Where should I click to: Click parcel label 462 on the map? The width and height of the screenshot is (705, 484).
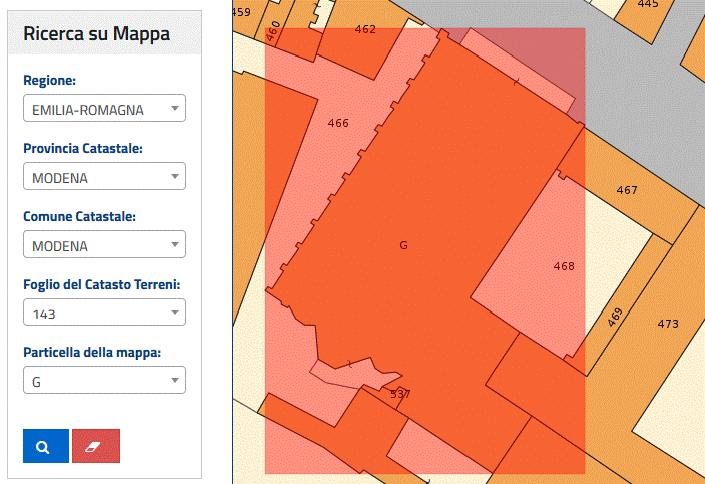click(x=365, y=29)
